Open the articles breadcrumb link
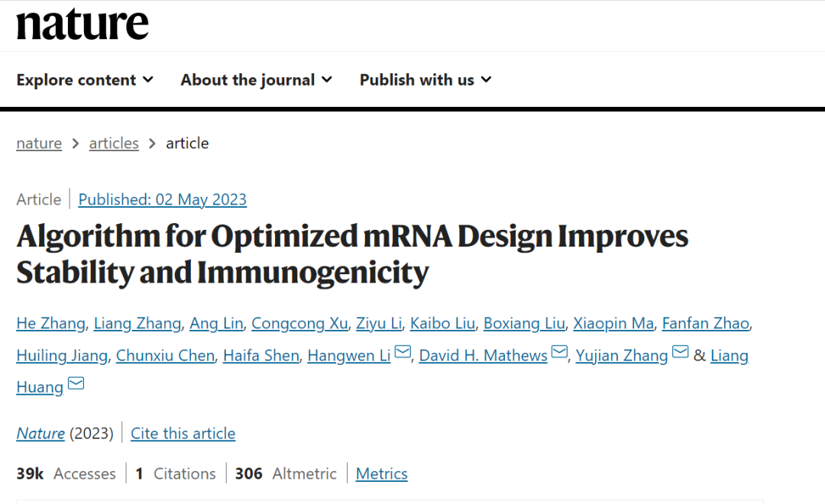825x504 pixels. click(114, 144)
